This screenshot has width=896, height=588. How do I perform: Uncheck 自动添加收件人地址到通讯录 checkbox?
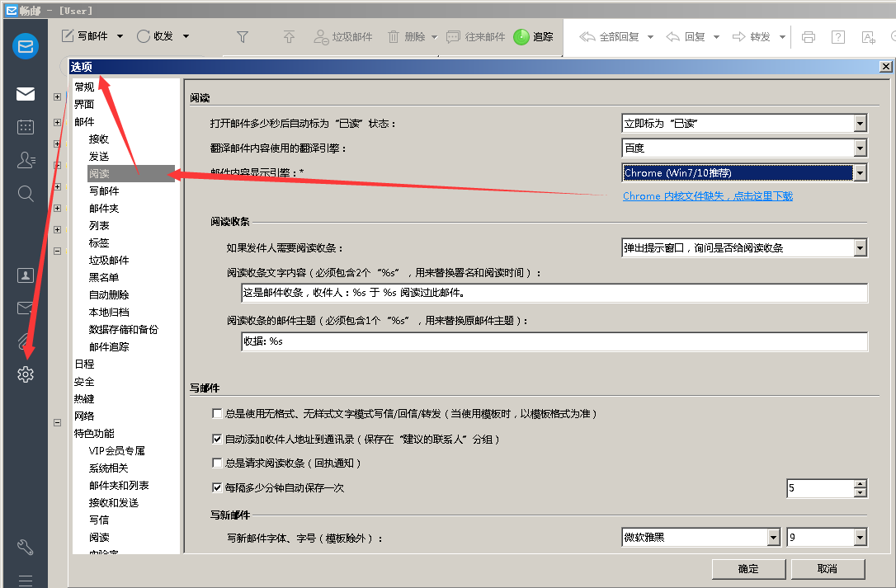coord(217,439)
